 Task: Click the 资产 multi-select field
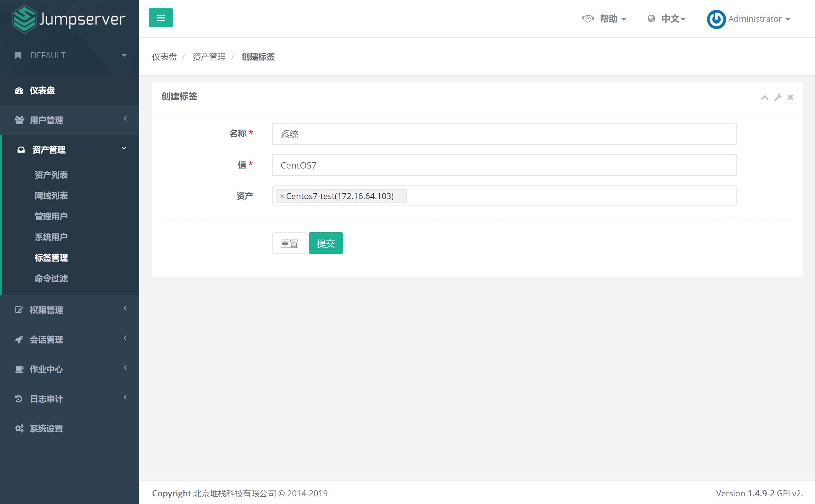tap(504, 196)
